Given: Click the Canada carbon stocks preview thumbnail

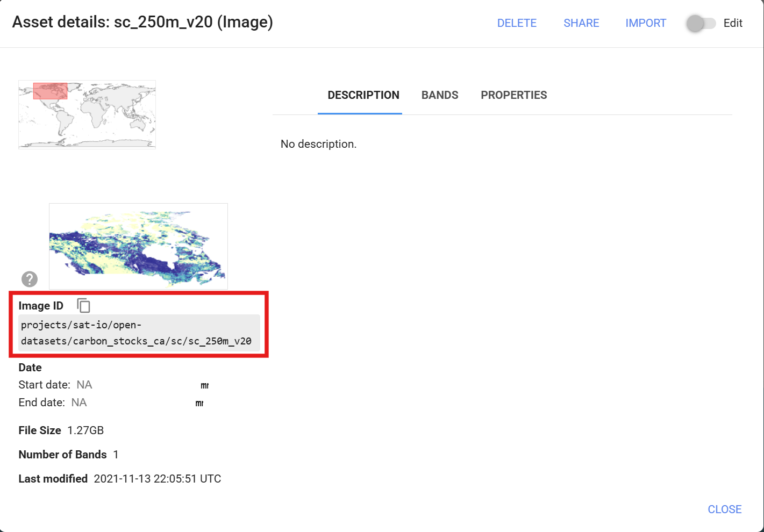Looking at the screenshot, I should [138, 246].
